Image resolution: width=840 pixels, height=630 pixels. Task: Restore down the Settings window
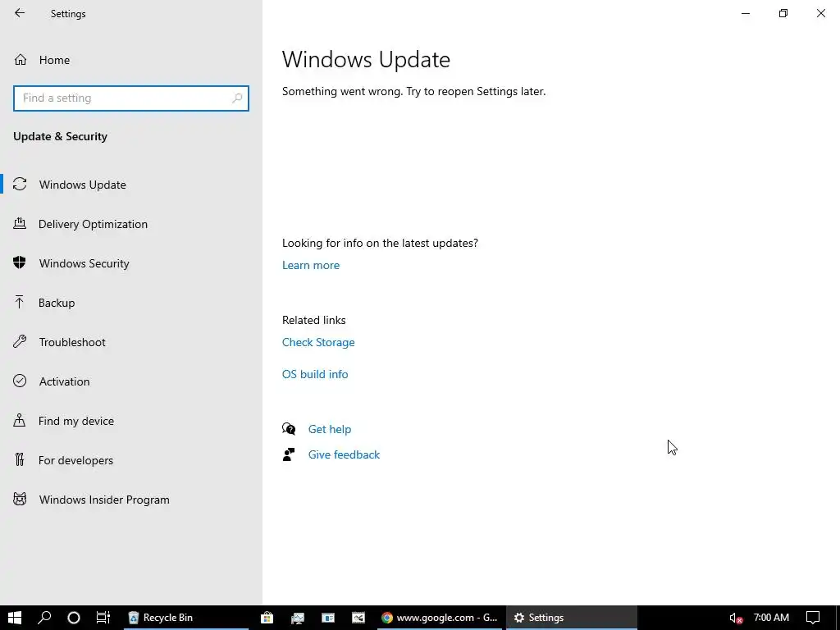[783, 13]
